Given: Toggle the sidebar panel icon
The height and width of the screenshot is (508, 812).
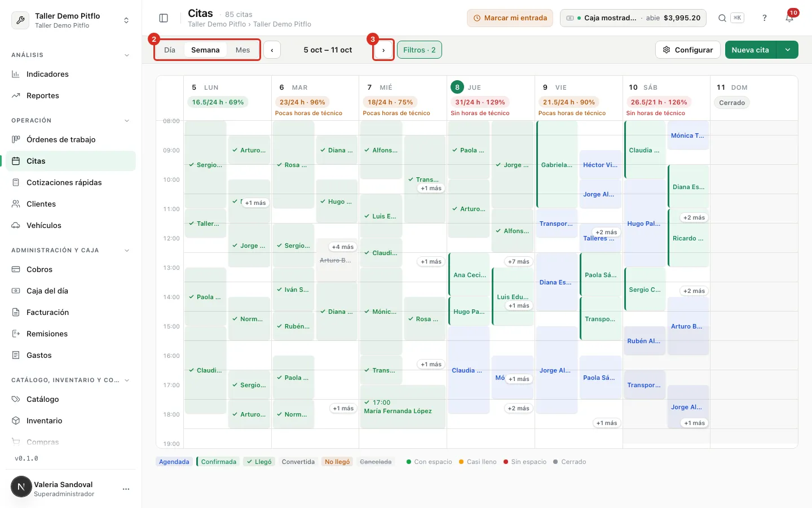Looking at the screenshot, I should 164,18.
